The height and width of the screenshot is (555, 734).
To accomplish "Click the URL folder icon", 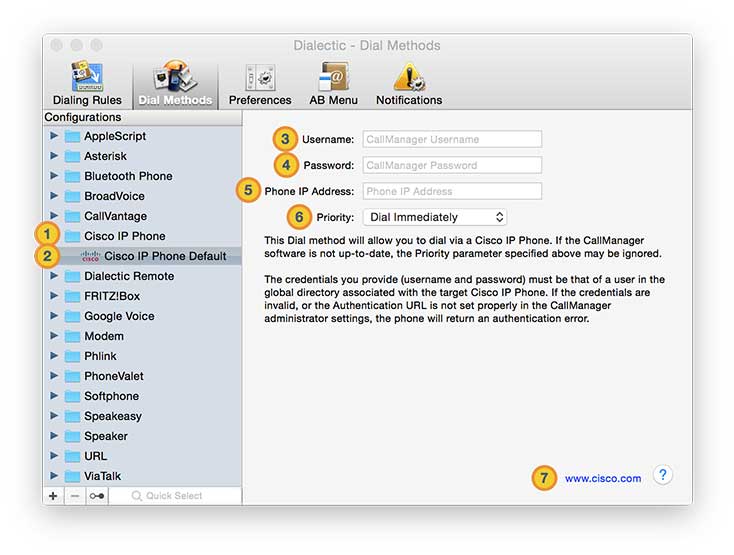I will (72, 456).
